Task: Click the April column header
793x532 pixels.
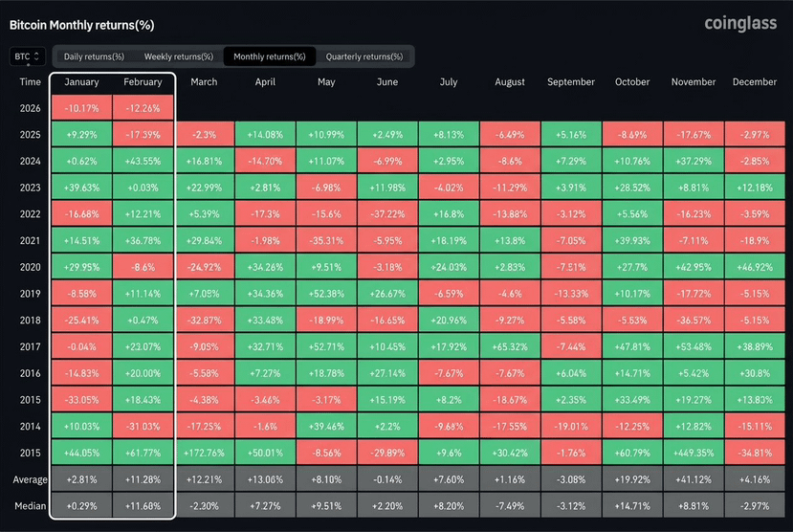Action: (265, 82)
